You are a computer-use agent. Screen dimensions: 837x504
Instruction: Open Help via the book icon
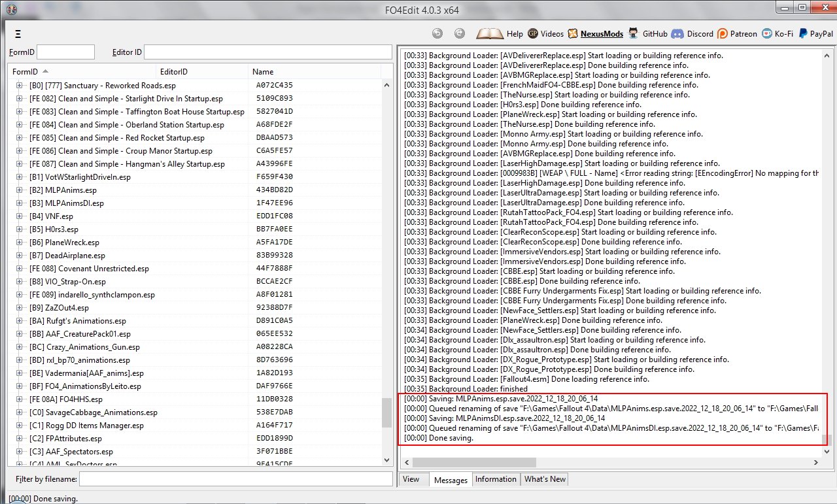click(489, 33)
